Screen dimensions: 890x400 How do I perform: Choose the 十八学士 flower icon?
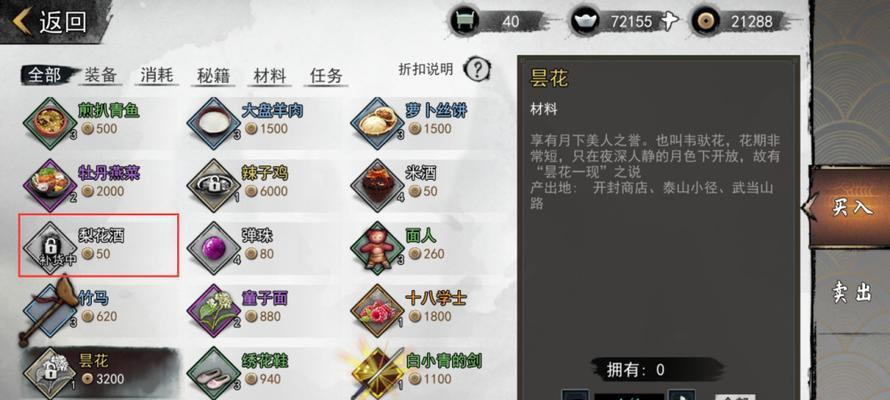click(x=377, y=310)
